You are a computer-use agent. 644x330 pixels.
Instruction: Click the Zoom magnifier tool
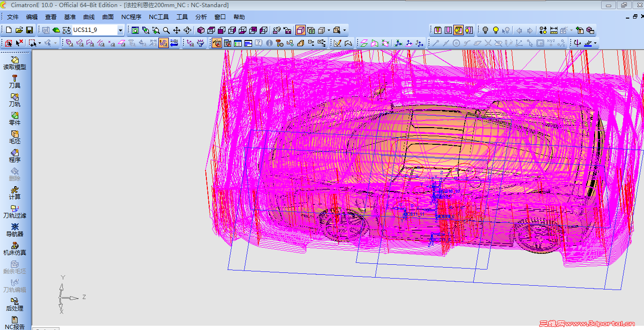(x=166, y=30)
